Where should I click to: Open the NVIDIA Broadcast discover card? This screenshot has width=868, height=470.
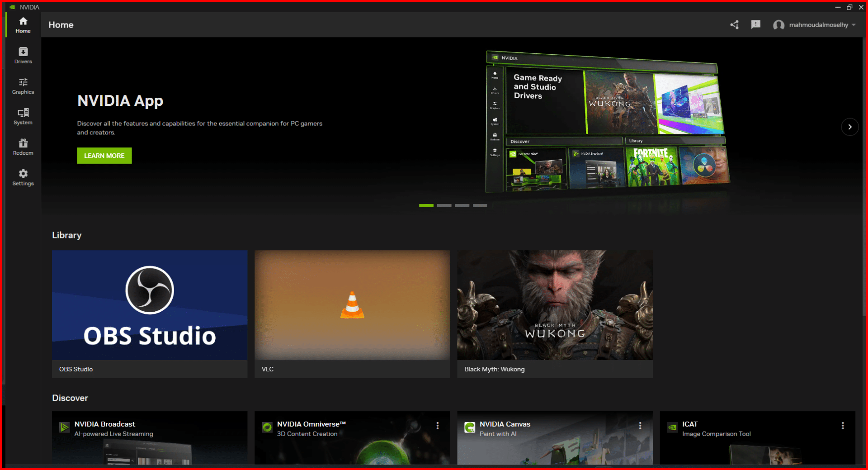(150, 438)
